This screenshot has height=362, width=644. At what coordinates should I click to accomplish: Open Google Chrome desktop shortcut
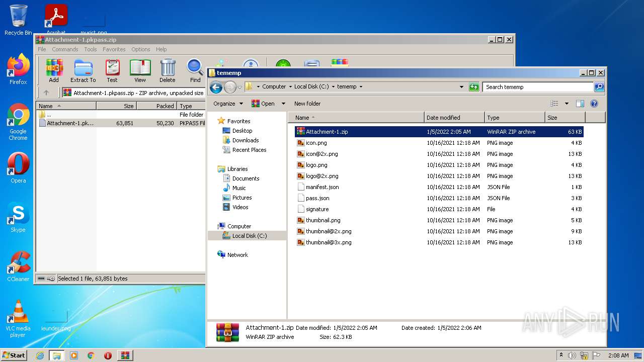[18, 122]
